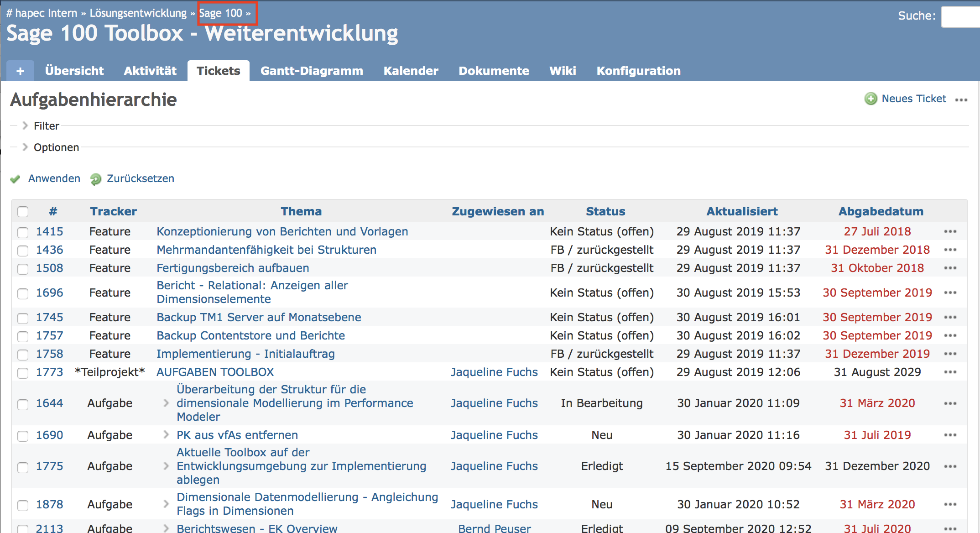
Task: Open actions menu for ticket 1690
Action: [x=950, y=435]
